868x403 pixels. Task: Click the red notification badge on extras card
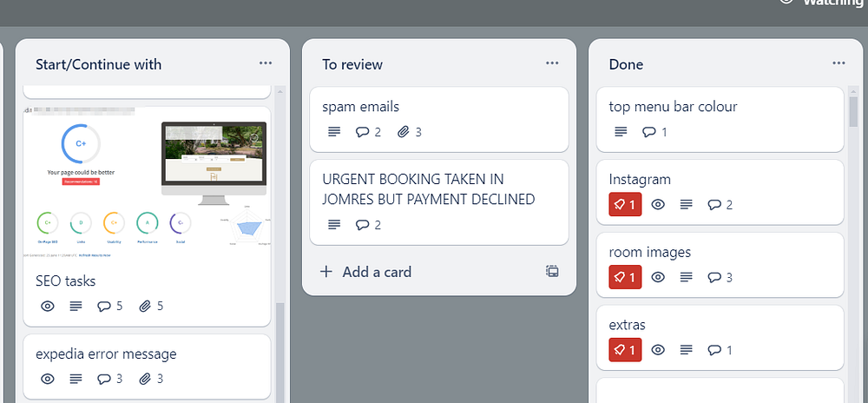coord(625,350)
